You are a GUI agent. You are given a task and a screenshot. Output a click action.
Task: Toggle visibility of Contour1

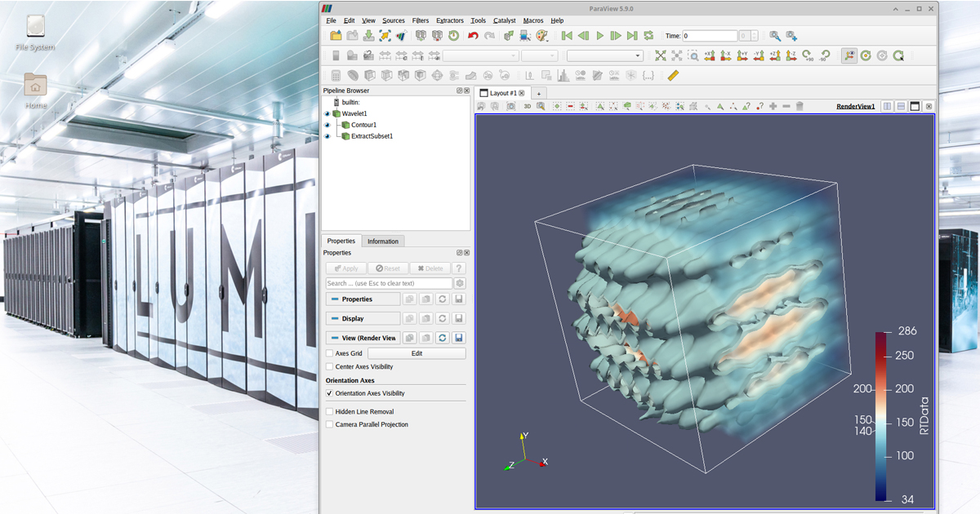tap(327, 125)
